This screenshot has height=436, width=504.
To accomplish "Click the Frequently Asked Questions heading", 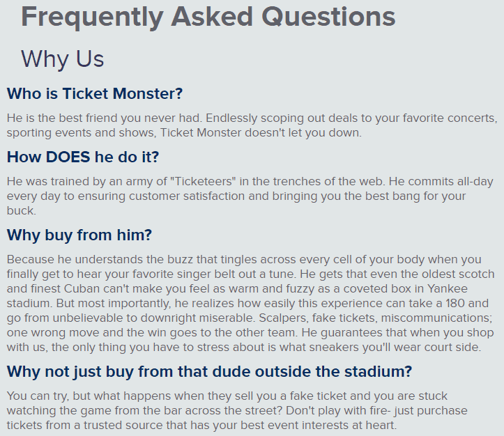I will pos(208,17).
